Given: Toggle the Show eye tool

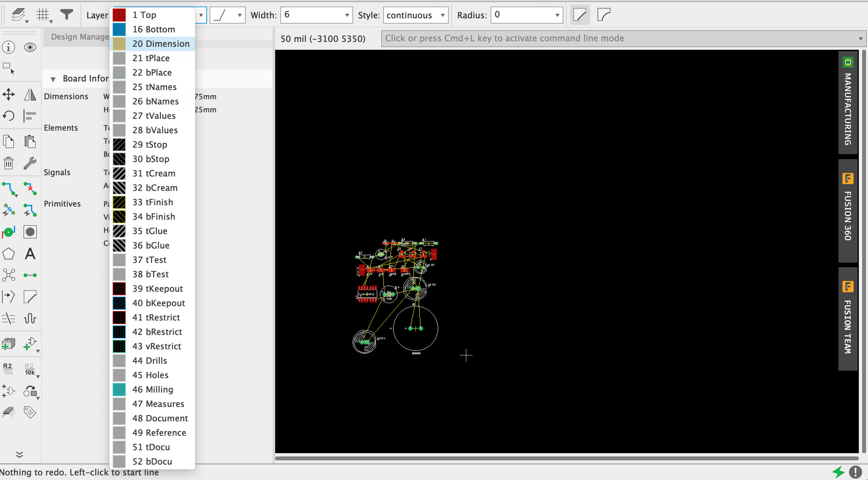Looking at the screenshot, I should tap(30, 47).
